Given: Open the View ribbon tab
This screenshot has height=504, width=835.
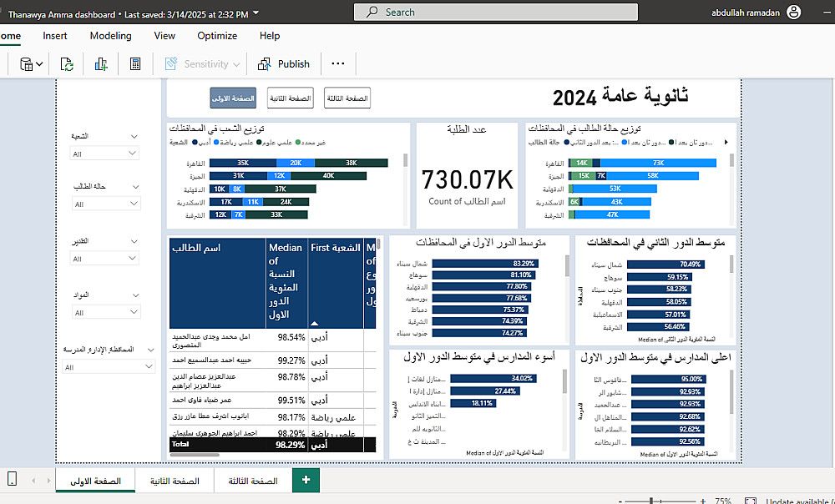Looking at the screenshot, I should 164,36.
